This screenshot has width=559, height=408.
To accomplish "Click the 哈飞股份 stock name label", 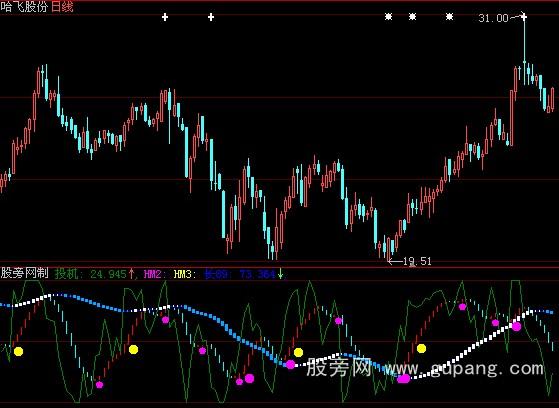I will coord(24,7).
